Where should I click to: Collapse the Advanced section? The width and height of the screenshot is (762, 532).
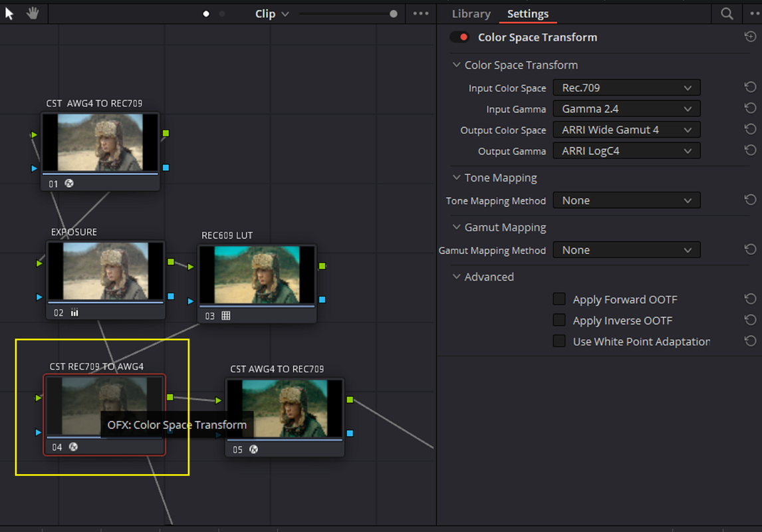[x=456, y=277]
